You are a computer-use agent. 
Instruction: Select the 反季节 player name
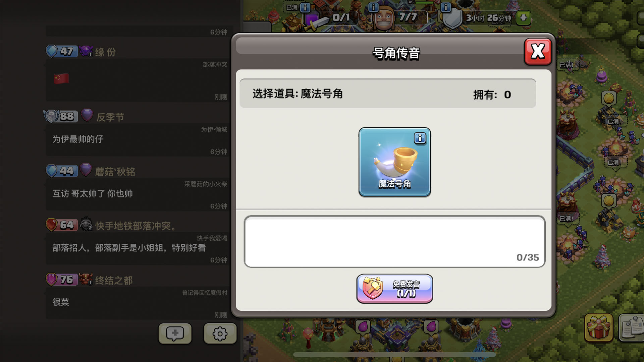pos(110,117)
